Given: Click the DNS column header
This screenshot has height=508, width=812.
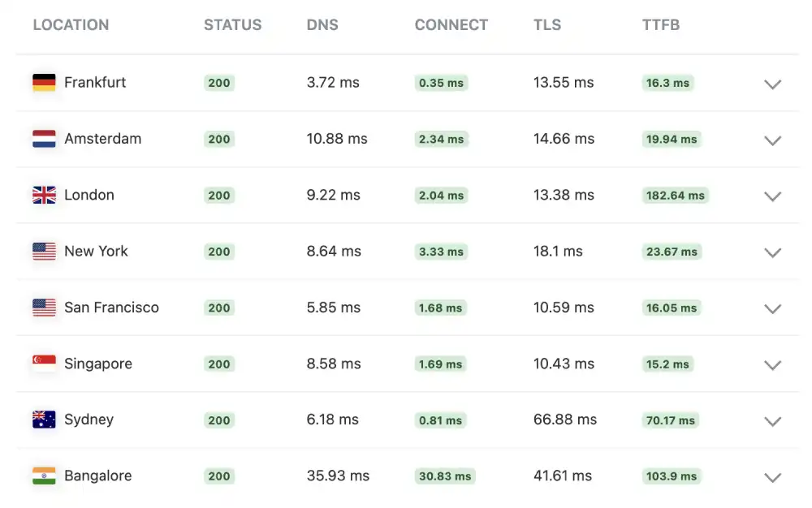Looking at the screenshot, I should click(322, 25).
